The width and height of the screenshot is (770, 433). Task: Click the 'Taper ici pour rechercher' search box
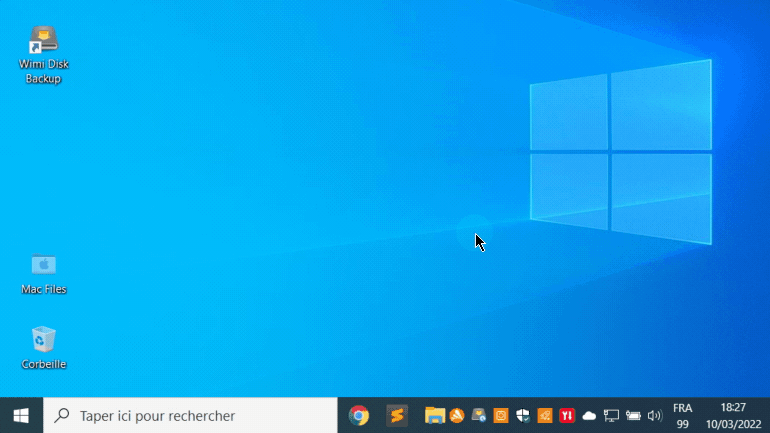pos(191,416)
